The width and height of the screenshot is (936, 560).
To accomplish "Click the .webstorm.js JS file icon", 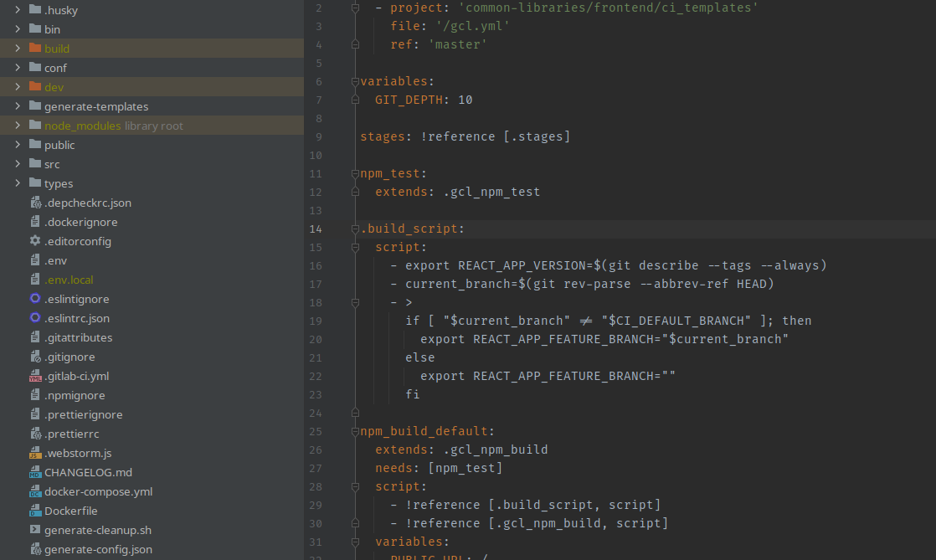I will [x=35, y=453].
